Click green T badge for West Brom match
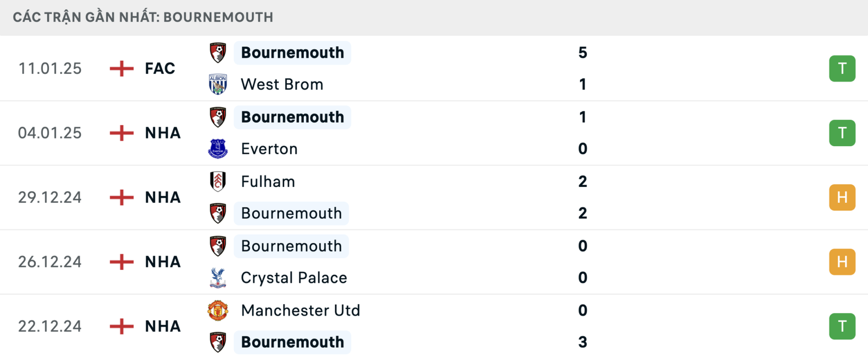This screenshot has width=868, height=358. [x=842, y=68]
